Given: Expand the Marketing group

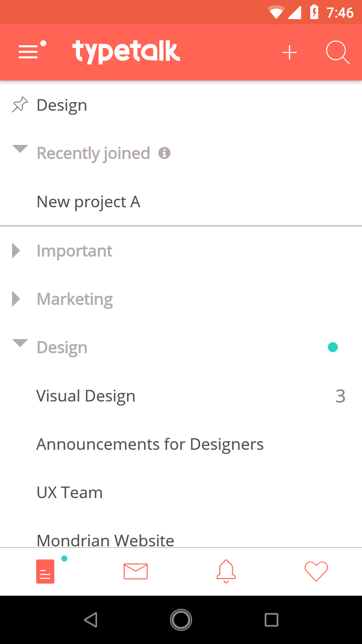Looking at the screenshot, I should (16, 299).
